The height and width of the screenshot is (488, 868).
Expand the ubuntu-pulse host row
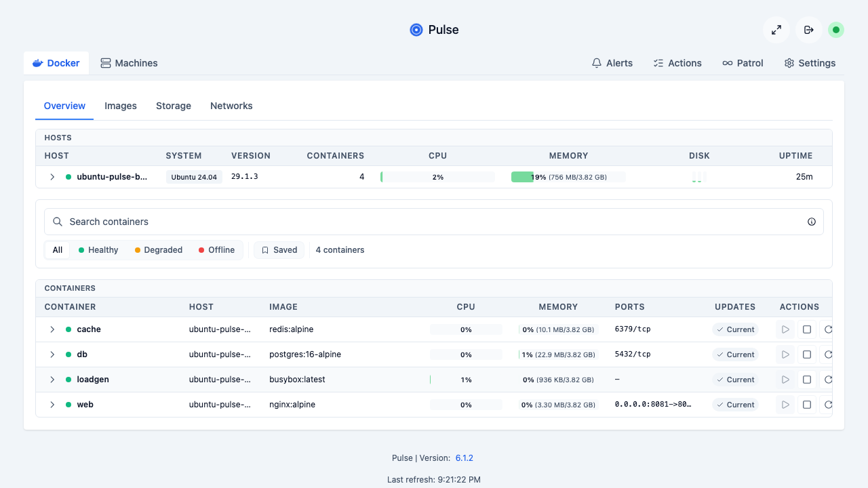(52, 177)
